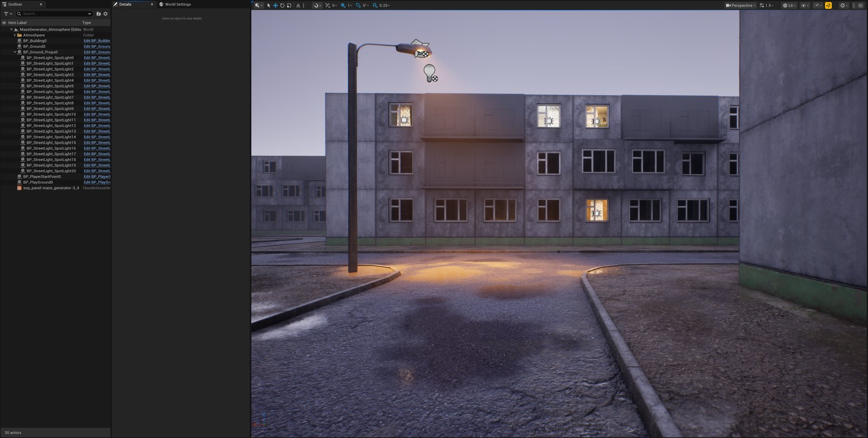The height and width of the screenshot is (438, 868).
Task: Switch to the World Settings tab
Action: (x=175, y=4)
